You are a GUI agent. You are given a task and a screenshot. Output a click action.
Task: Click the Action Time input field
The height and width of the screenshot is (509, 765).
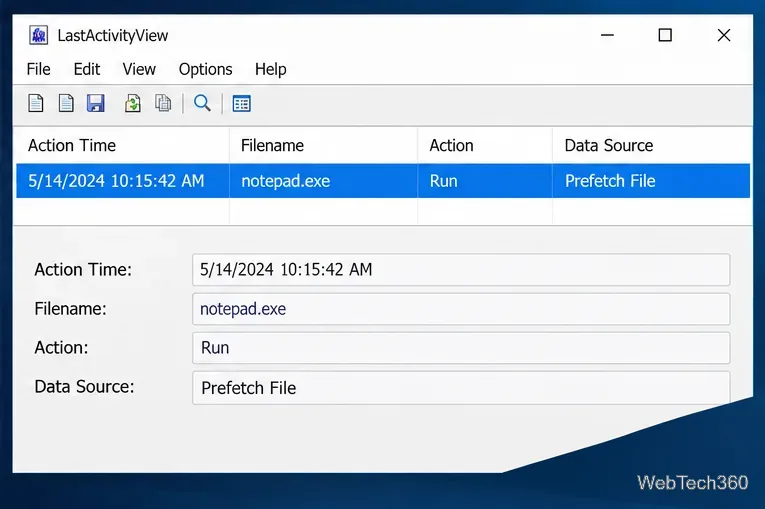(461, 269)
